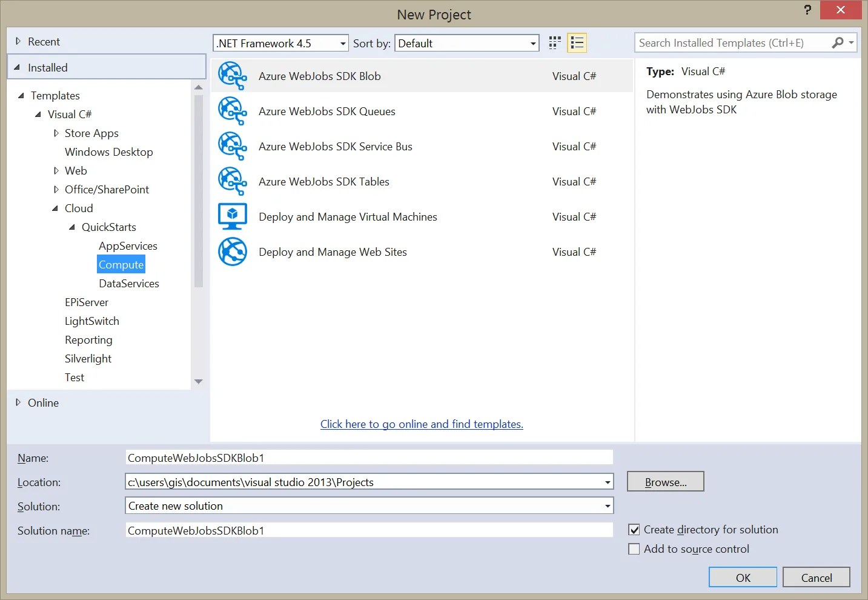This screenshot has height=600, width=868.
Task: Select AppServices under QuickStarts
Action: 128,245
